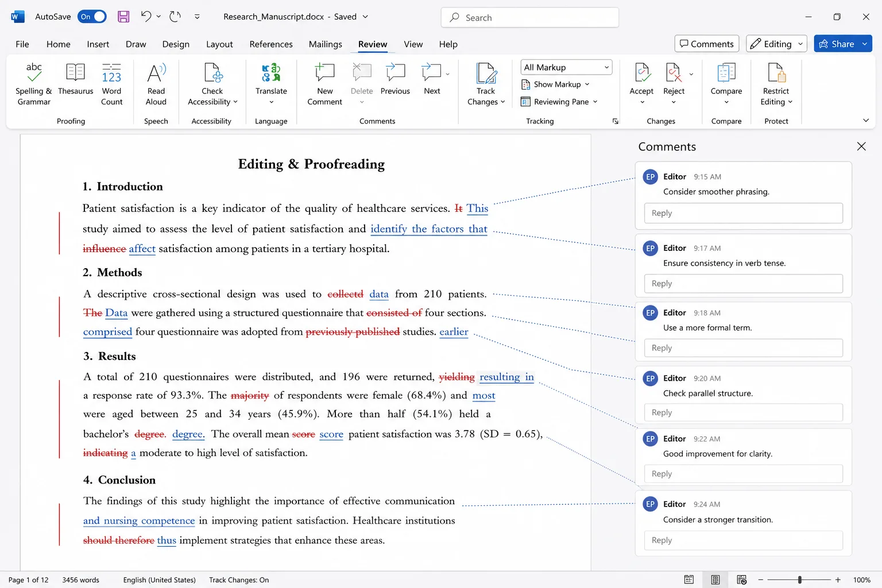The height and width of the screenshot is (588, 882).
Task: Run Check Accessibility
Action: click(x=212, y=84)
